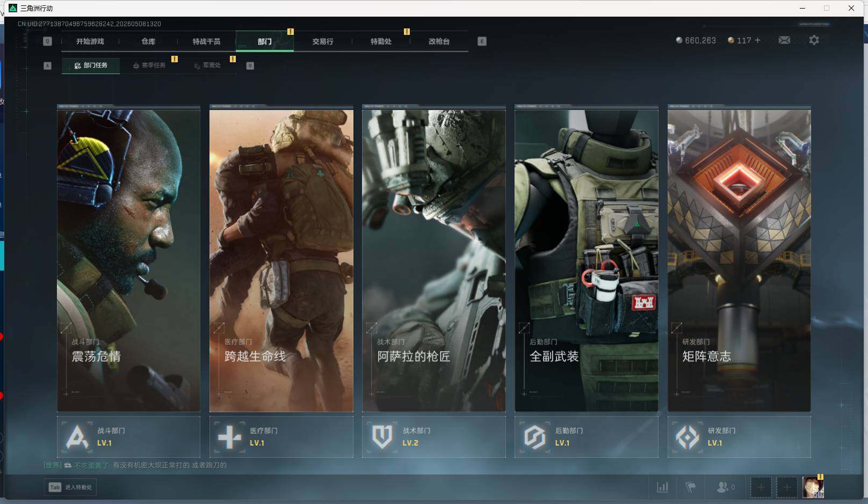
Task: Click the first empty squad slot plus
Action: tap(761, 487)
